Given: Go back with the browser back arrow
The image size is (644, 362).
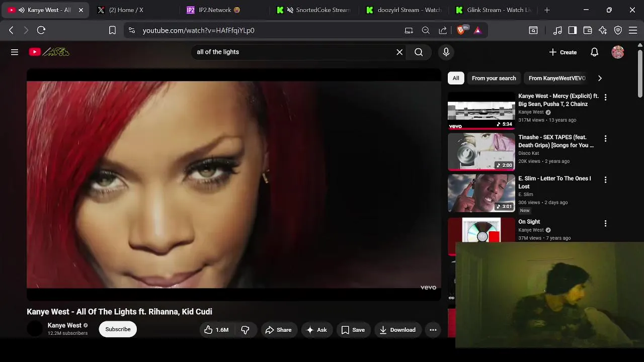Looking at the screenshot, I should coord(12,30).
